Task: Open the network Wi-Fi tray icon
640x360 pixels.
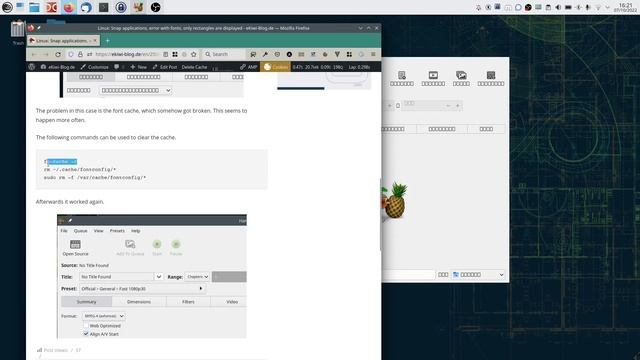Action: pyautogui.click(x=598, y=7)
